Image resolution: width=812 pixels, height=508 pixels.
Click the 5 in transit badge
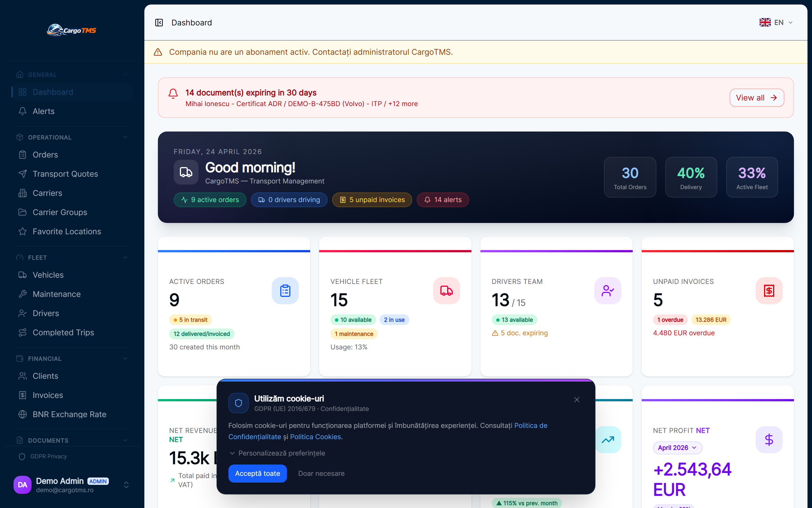pos(191,320)
